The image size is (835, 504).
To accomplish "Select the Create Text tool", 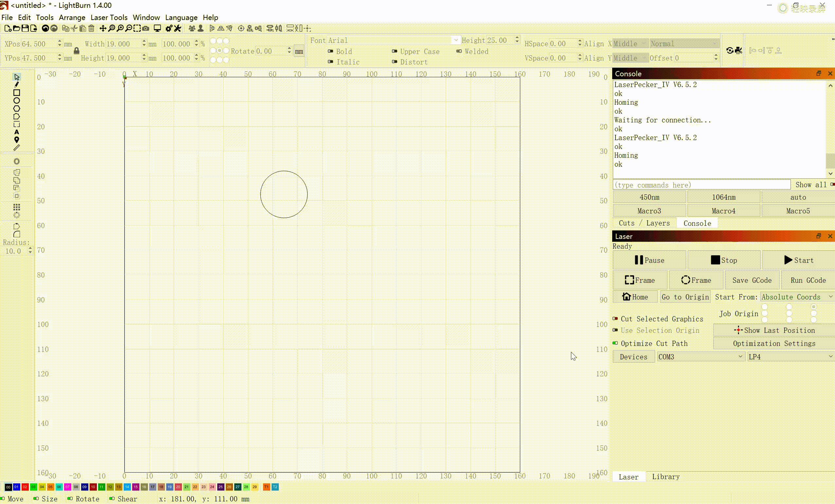I will point(17,132).
